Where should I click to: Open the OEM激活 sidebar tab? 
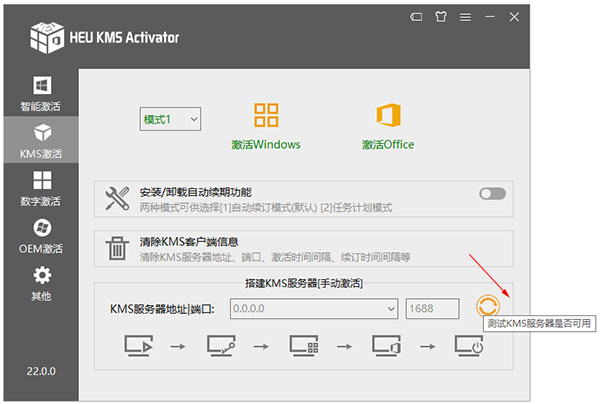(42, 235)
